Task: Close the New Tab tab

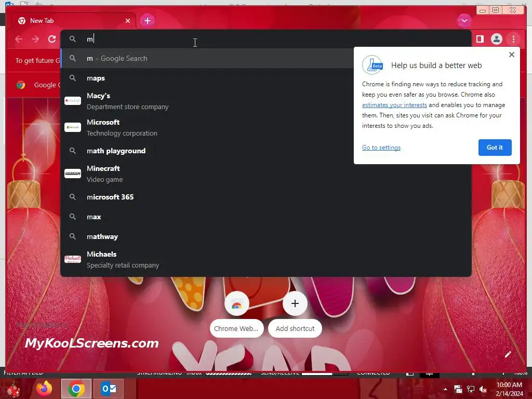Action: pyautogui.click(x=128, y=21)
